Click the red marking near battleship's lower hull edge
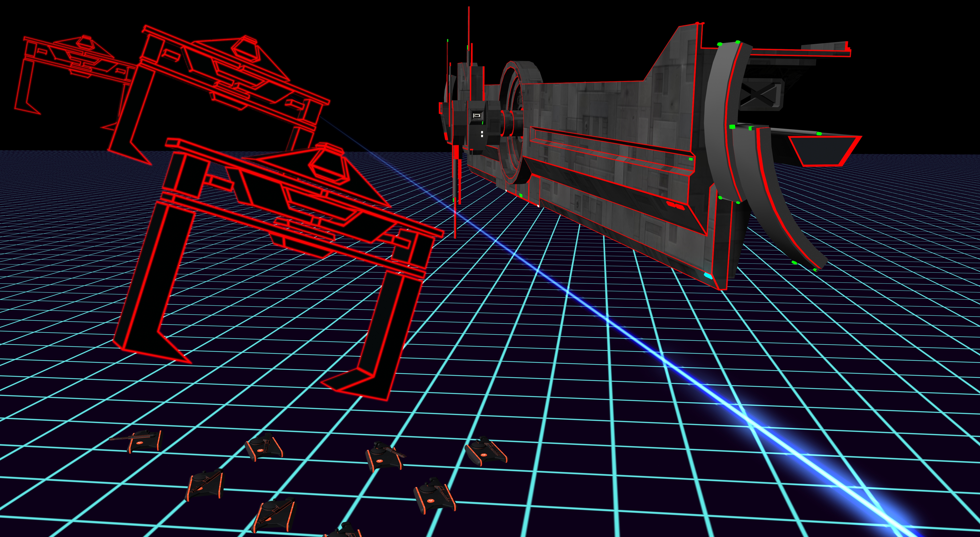The image size is (980, 537). pos(675,206)
